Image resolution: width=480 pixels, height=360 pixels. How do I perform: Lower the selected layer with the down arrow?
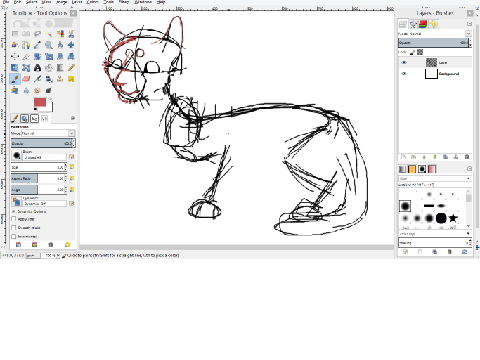(x=435, y=157)
